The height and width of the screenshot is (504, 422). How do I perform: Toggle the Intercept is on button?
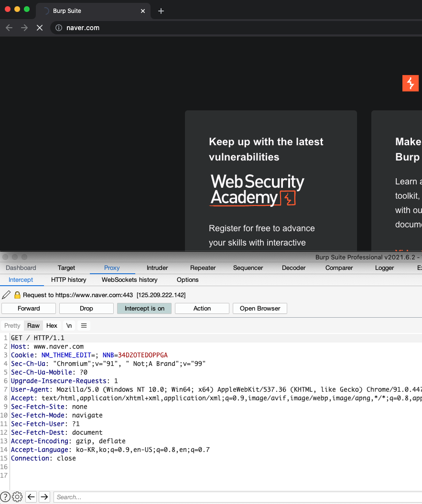pos(144,308)
